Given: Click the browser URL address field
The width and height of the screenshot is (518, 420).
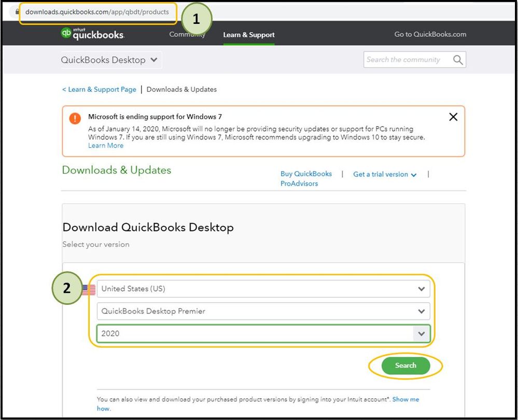Looking at the screenshot, I should 97,12.
